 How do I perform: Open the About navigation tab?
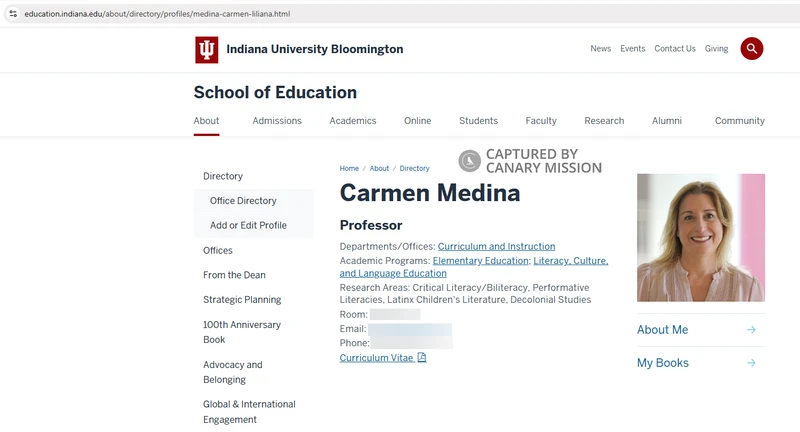(x=206, y=121)
